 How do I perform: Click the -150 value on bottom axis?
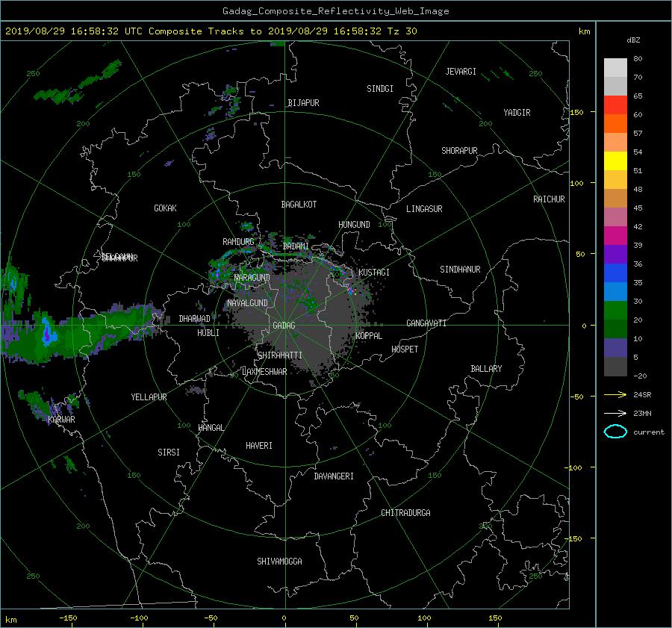coord(68,618)
